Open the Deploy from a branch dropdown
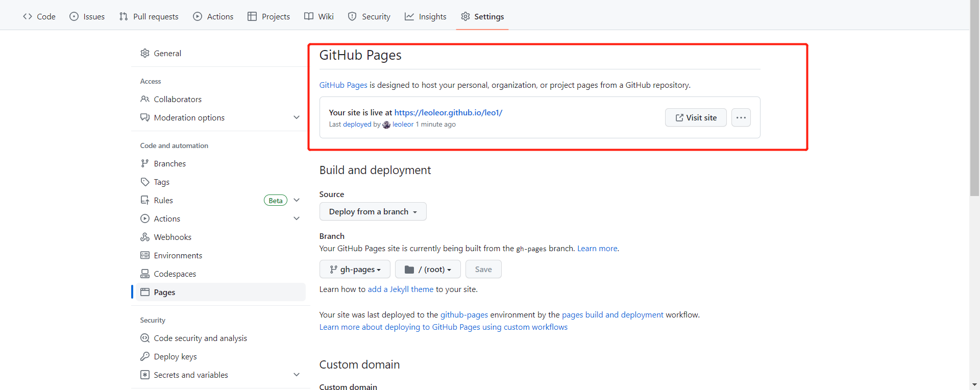The height and width of the screenshot is (390, 980). coord(373,211)
